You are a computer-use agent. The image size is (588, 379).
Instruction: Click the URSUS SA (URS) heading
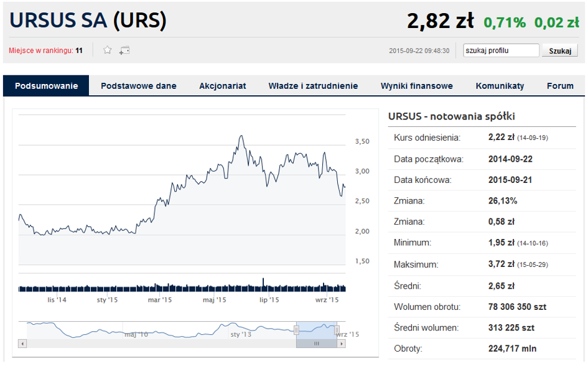pos(88,21)
